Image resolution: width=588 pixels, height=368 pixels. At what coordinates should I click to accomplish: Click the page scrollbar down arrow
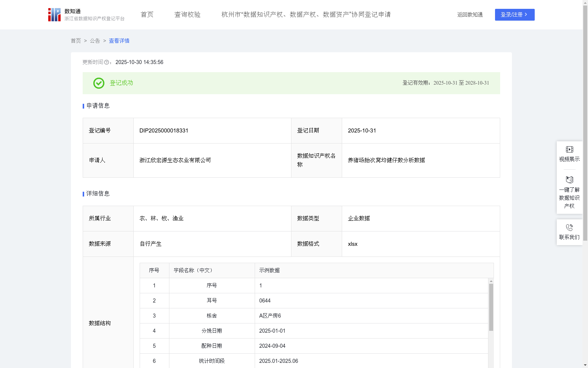[x=585, y=365]
